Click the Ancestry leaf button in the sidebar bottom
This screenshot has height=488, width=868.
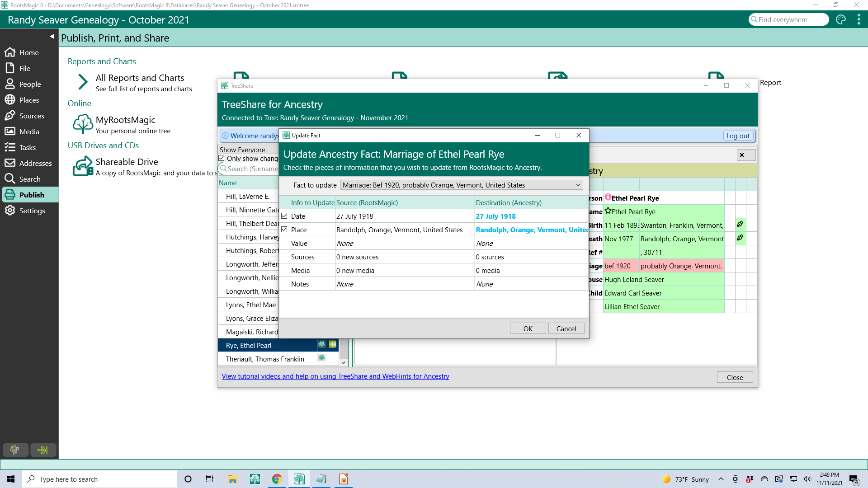pos(43,450)
